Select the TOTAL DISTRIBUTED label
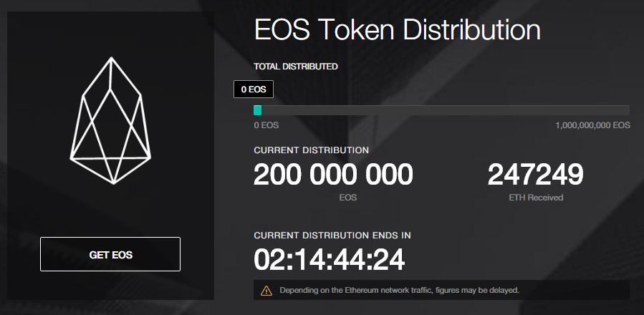Screen dimensions: 644x315 click(x=295, y=67)
